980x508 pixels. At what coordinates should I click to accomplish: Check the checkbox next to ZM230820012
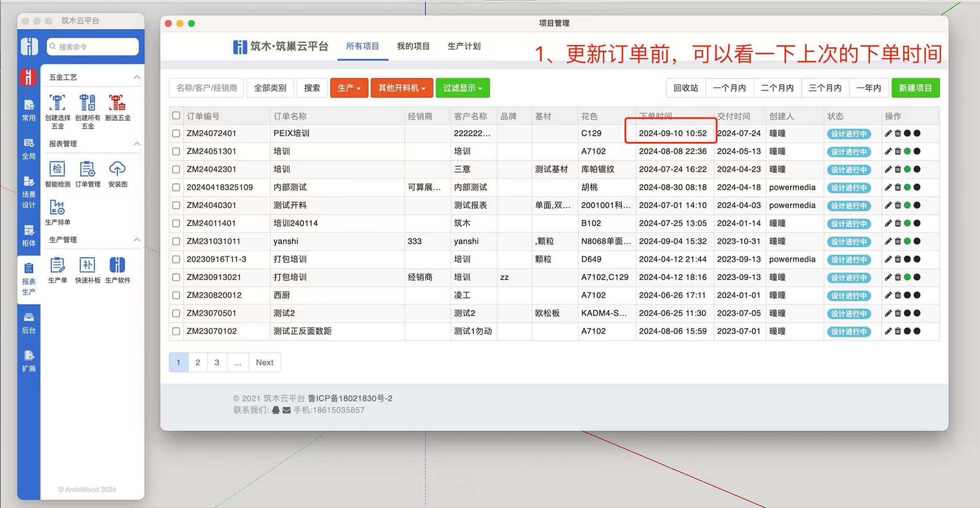[x=176, y=295]
